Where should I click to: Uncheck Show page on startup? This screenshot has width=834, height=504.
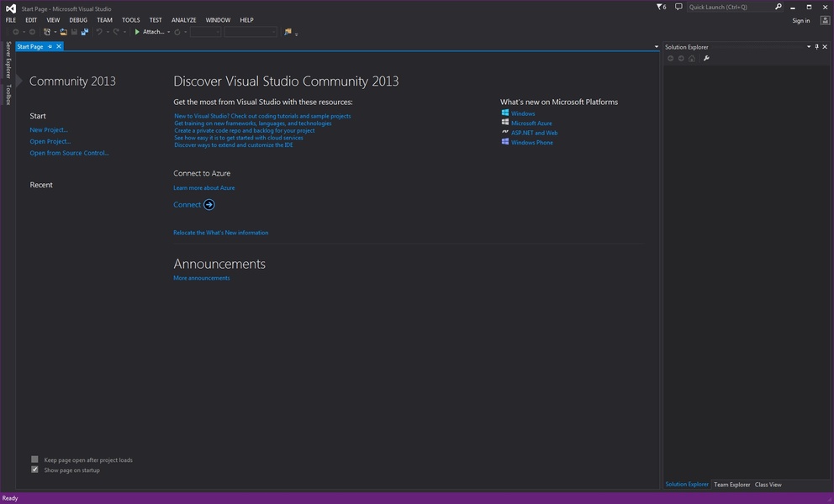click(34, 470)
